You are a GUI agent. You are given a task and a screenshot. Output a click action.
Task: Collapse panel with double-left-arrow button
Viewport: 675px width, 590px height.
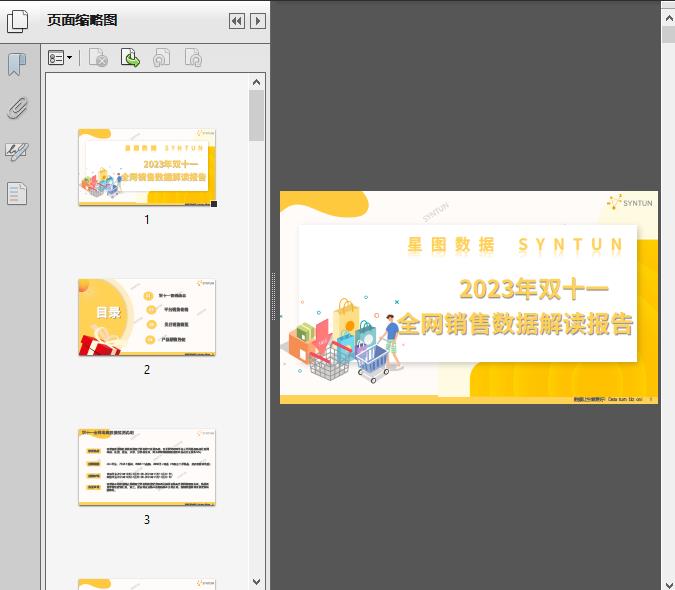(237, 21)
